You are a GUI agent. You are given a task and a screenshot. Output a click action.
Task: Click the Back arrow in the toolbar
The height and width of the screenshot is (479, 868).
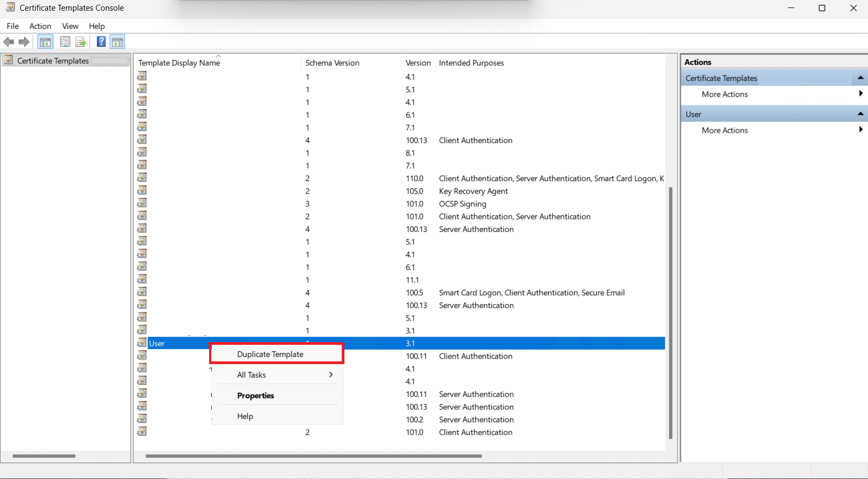pos(9,42)
